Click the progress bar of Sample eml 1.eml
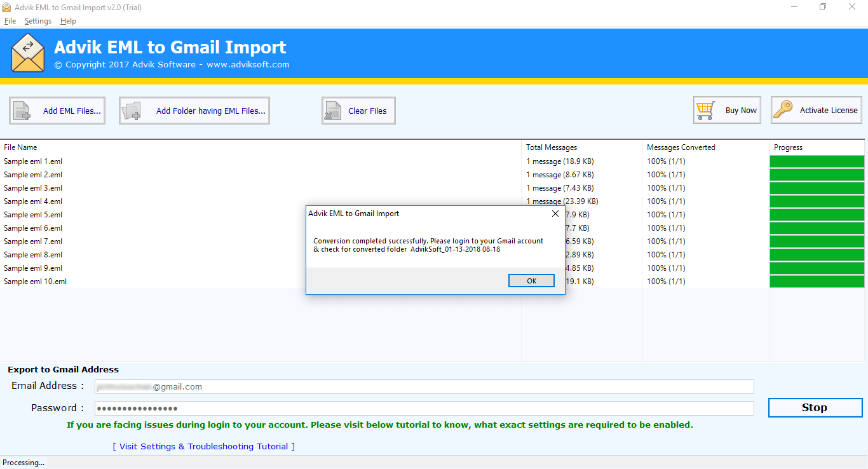Screen dimensions: 868x469 pyautogui.click(x=817, y=161)
